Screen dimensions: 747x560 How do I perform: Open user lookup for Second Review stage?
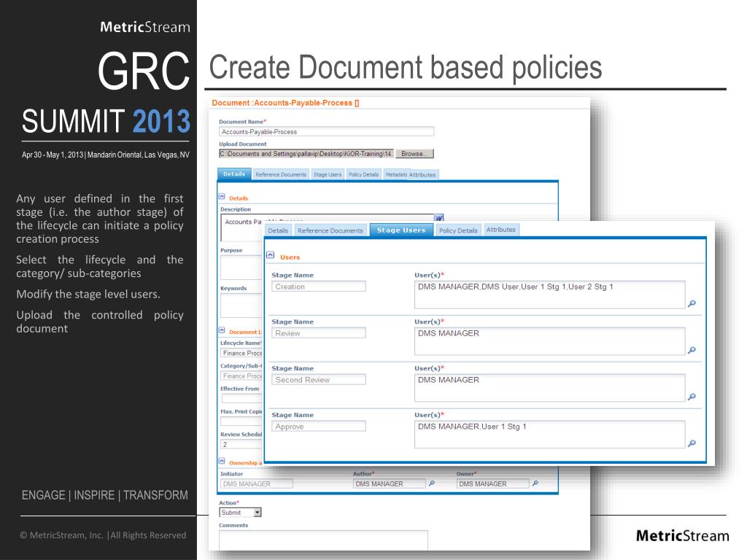point(692,397)
